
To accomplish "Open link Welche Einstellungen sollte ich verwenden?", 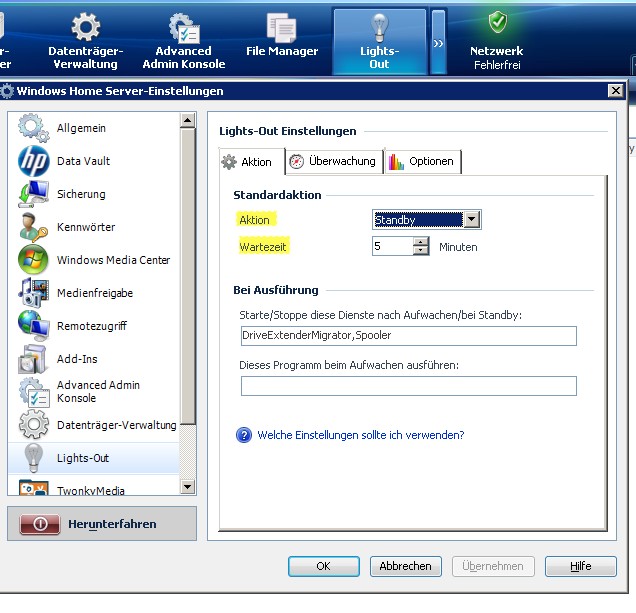I will coord(361,435).
